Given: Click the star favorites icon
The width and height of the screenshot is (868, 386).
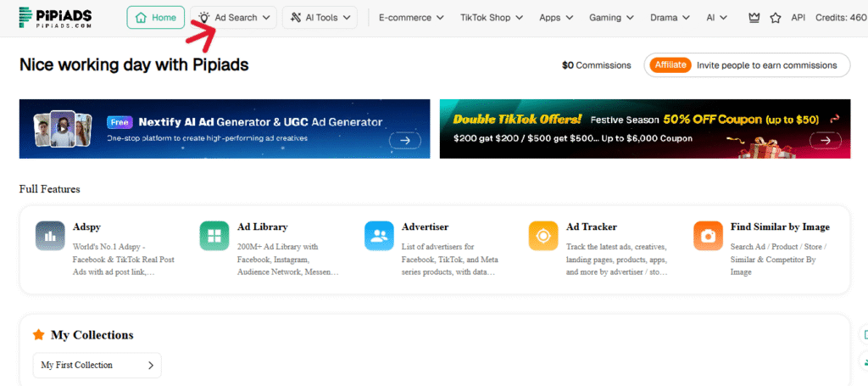Looking at the screenshot, I should click(775, 18).
